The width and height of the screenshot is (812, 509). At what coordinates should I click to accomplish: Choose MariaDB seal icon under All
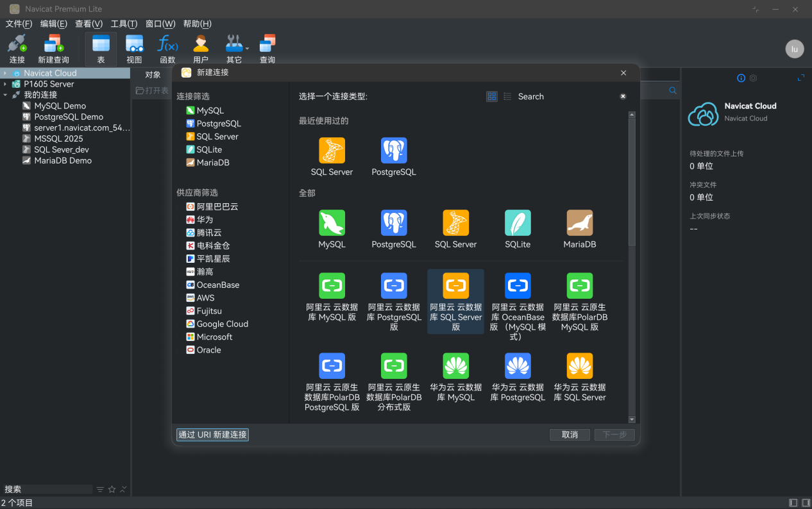click(579, 223)
